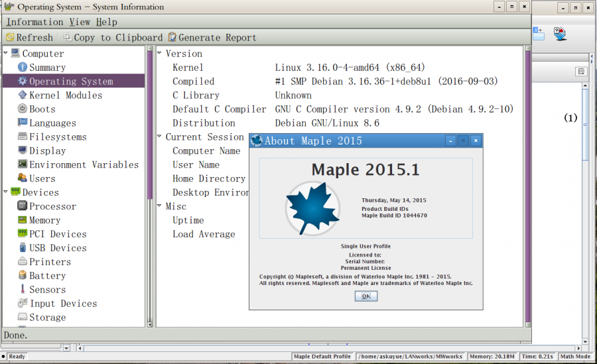This screenshot has width=597, height=364.
Task: Click the Kernel row label
Action: pos(188,68)
